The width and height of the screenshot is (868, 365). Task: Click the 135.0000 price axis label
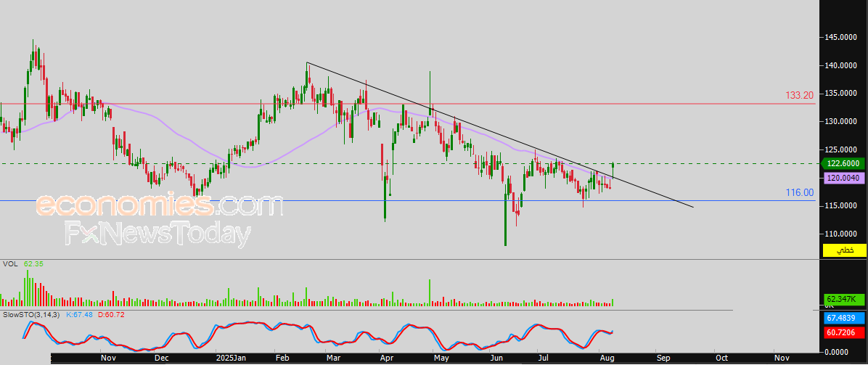[843, 94]
